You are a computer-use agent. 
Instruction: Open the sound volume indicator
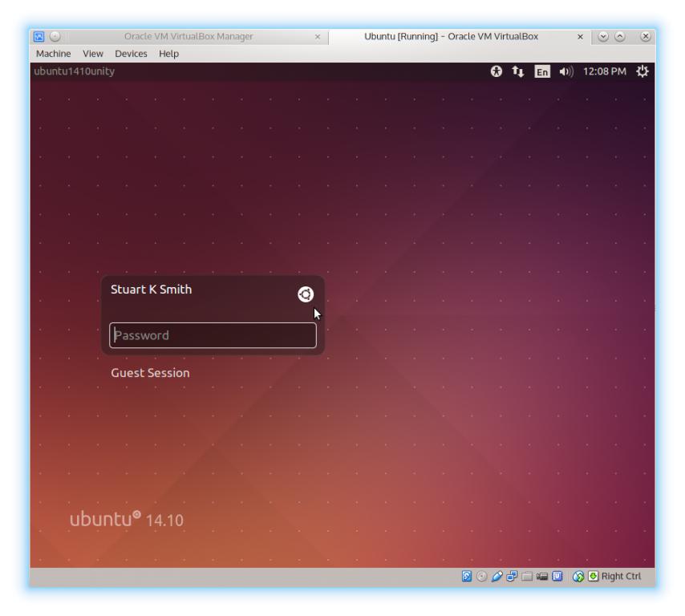565,71
